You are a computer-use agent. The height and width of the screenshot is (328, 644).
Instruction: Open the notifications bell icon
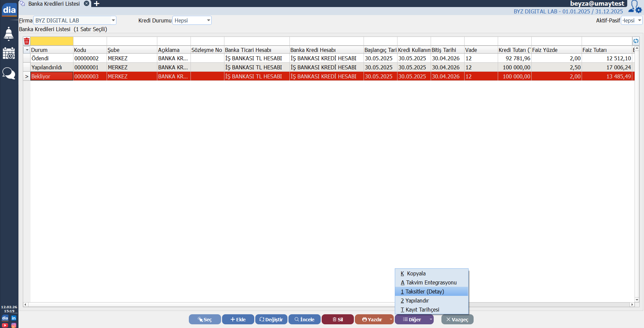tap(9, 34)
